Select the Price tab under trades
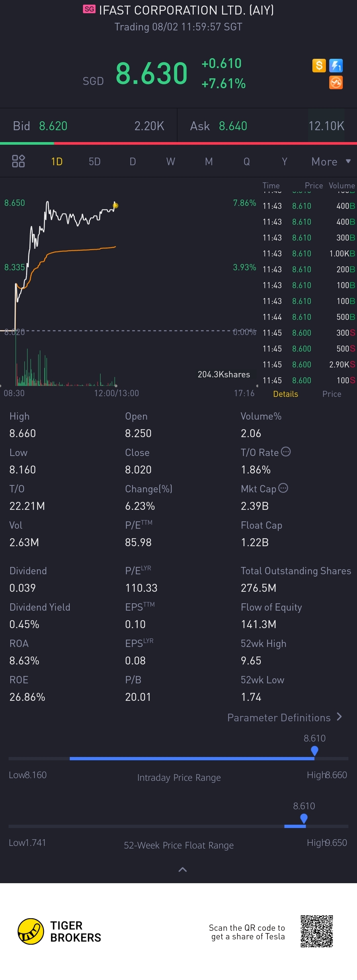357x980 pixels. (x=332, y=394)
